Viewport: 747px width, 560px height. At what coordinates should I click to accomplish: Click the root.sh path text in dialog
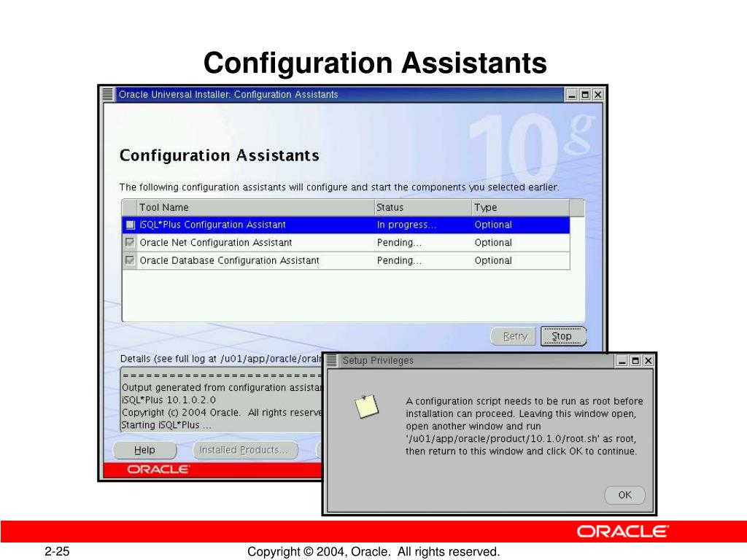(502, 438)
